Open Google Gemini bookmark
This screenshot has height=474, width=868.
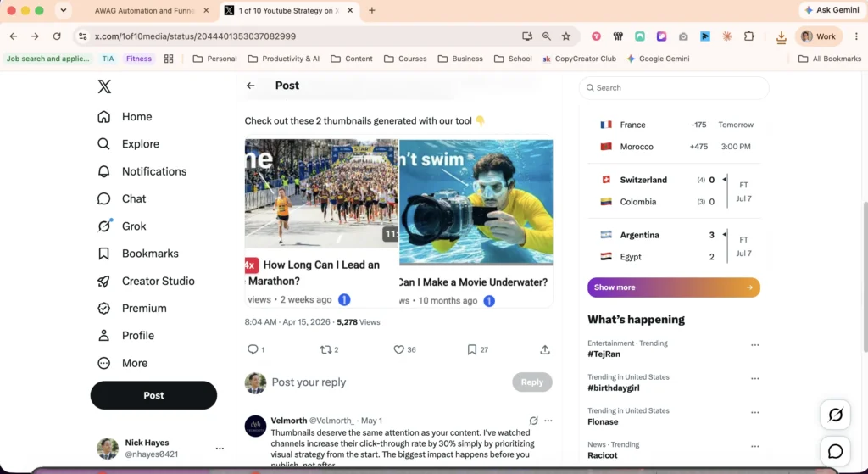(658, 59)
